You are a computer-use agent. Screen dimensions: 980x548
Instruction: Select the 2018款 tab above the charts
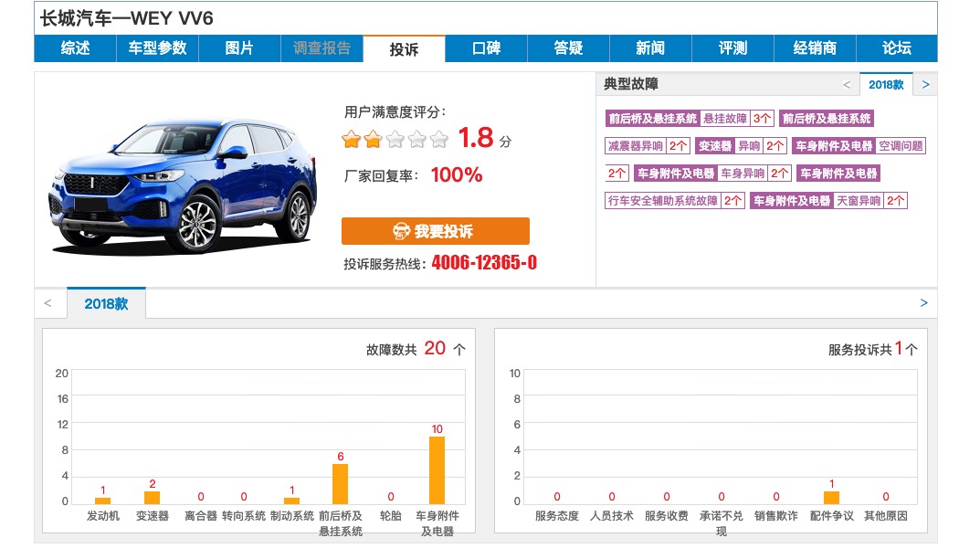[106, 304]
